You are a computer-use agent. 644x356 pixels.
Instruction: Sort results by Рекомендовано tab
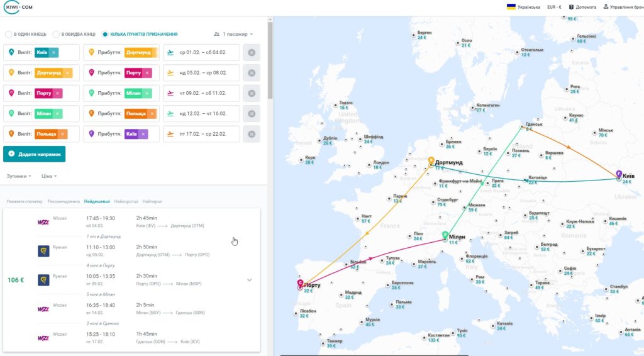(64, 202)
